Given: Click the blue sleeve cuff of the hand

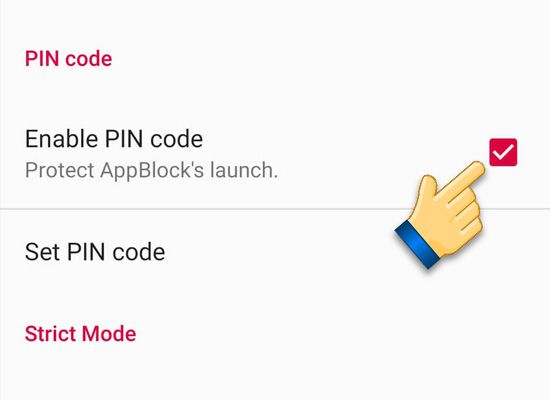Looking at the screenshot, I should click(x=418, y=245).
